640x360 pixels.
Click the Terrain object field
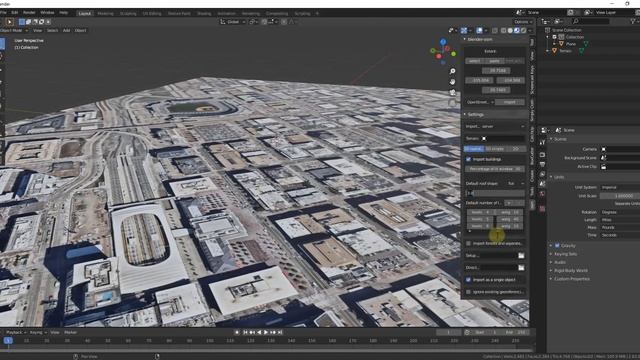503,139
